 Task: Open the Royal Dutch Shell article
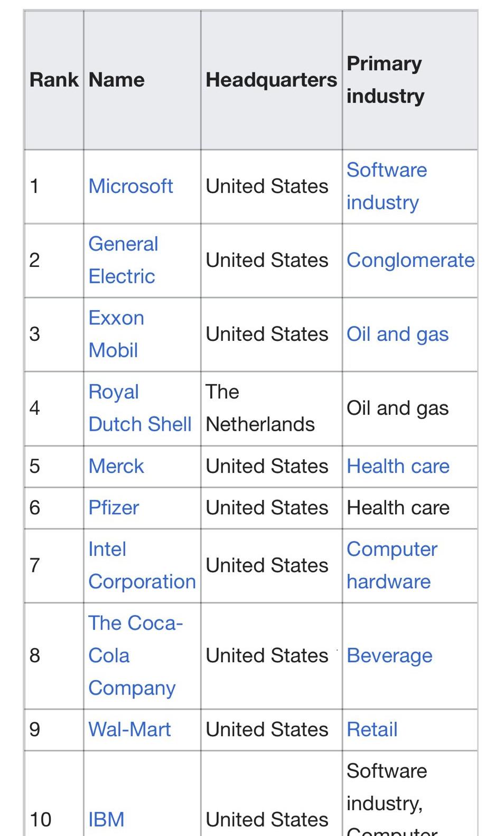coord(139,408)
